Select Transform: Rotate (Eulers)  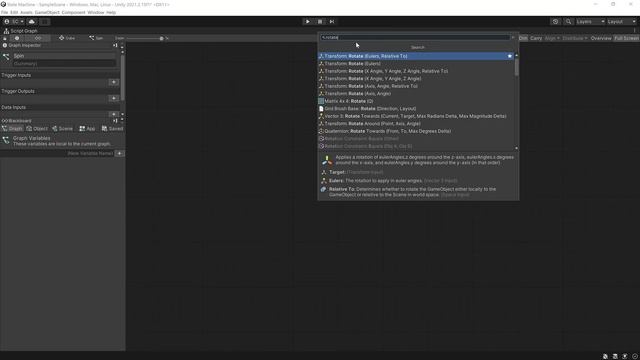(x=416, y=64)
